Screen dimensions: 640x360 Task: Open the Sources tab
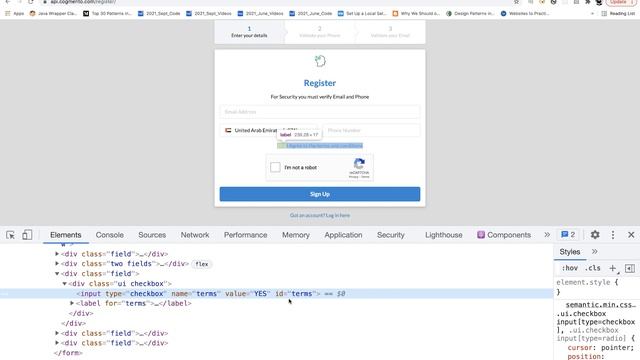[152, 235]
